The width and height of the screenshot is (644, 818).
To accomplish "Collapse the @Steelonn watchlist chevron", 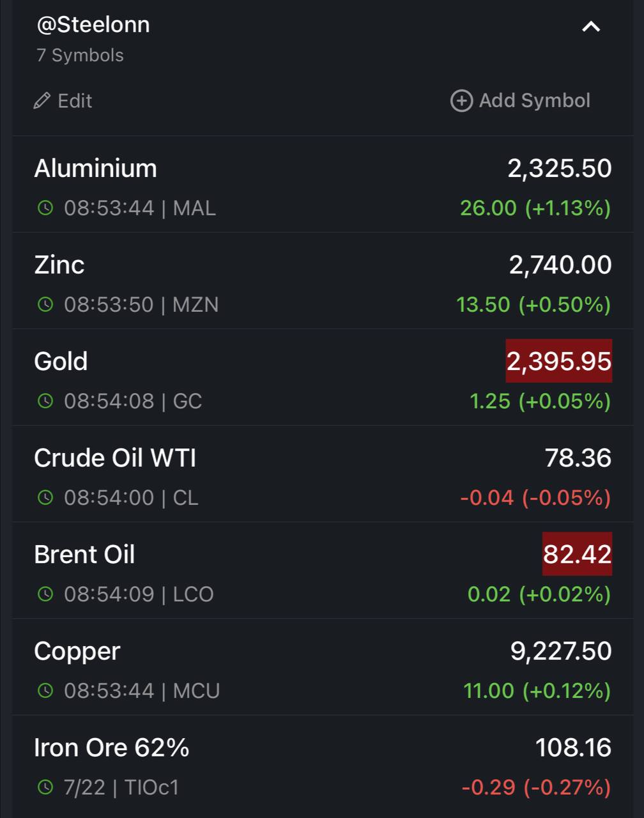I will [x=591, y=27].
